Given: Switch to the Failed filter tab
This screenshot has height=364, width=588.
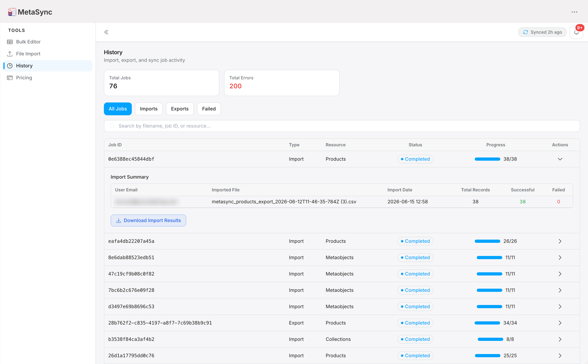Looking at the screenshot, I should 209,109.
